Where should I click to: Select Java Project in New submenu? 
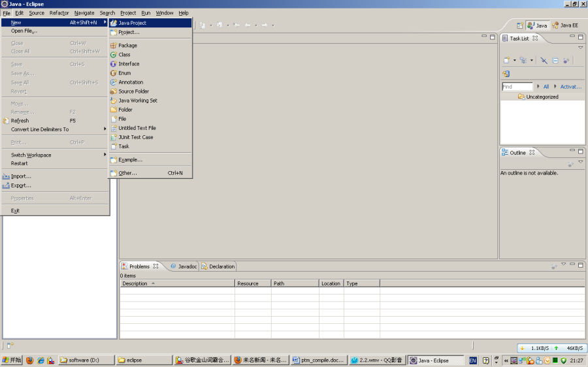[x=150, y=23]
